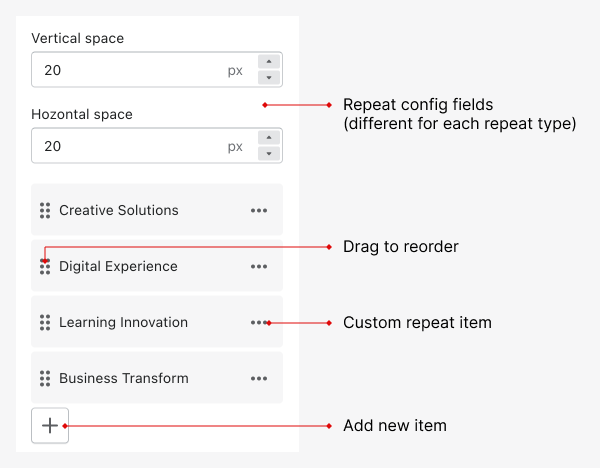Click drag handle for Creative Solutions
600x468 pixels.
coord(45,210)
